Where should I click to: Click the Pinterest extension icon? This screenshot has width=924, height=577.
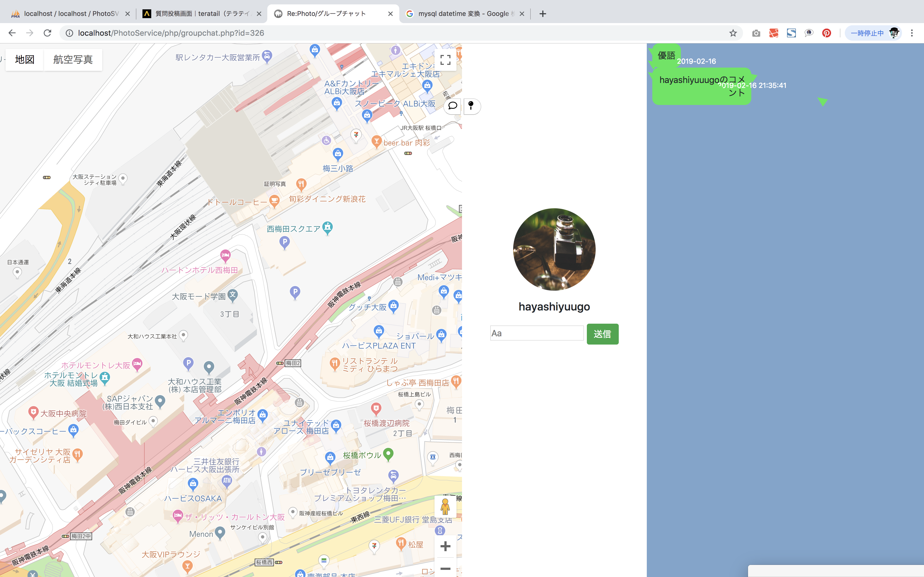(x=826, y=33)
